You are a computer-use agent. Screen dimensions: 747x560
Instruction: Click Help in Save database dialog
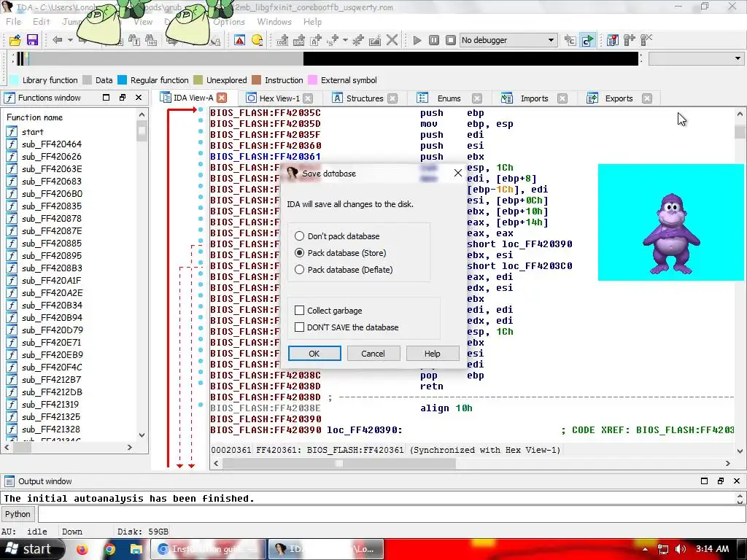tap(432, 354)
